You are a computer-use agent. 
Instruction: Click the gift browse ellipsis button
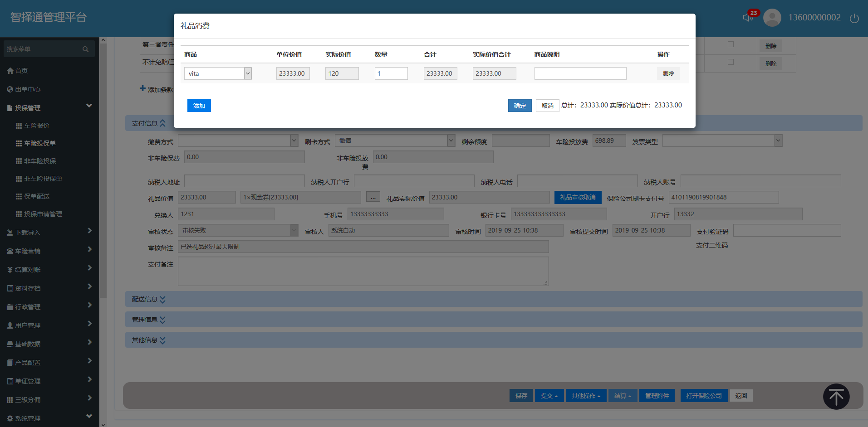[373, 197]
